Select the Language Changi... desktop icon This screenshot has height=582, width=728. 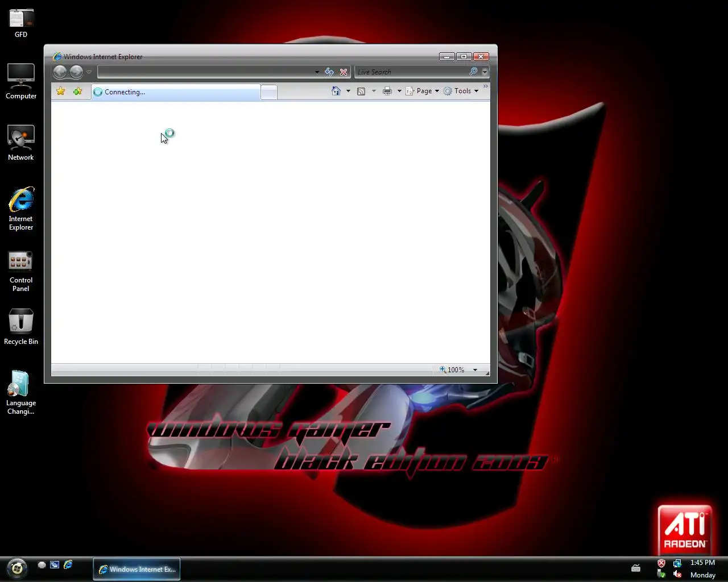[21, 393]
